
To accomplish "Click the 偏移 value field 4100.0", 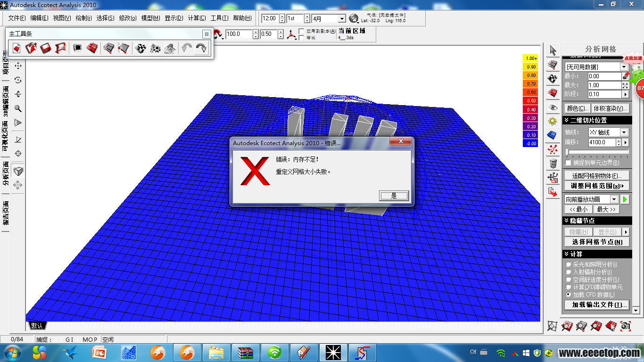I will (x=602, y=142).
